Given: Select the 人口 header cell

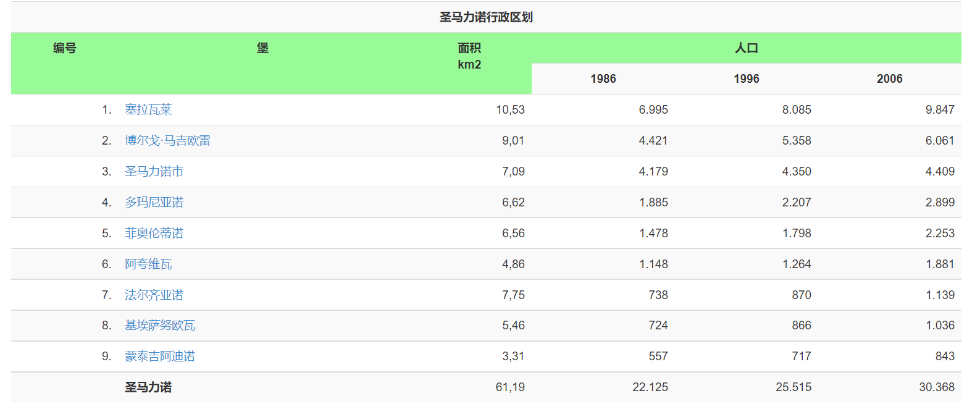Looking at the screenshot, I should coord(746,48).
